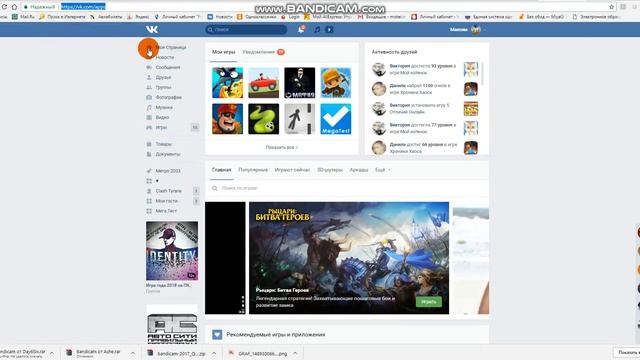Viewport: 640px width, 360px height.
Task: Expand the "GRAF...png" download menu arrow
Action: [x=295, y=353]
